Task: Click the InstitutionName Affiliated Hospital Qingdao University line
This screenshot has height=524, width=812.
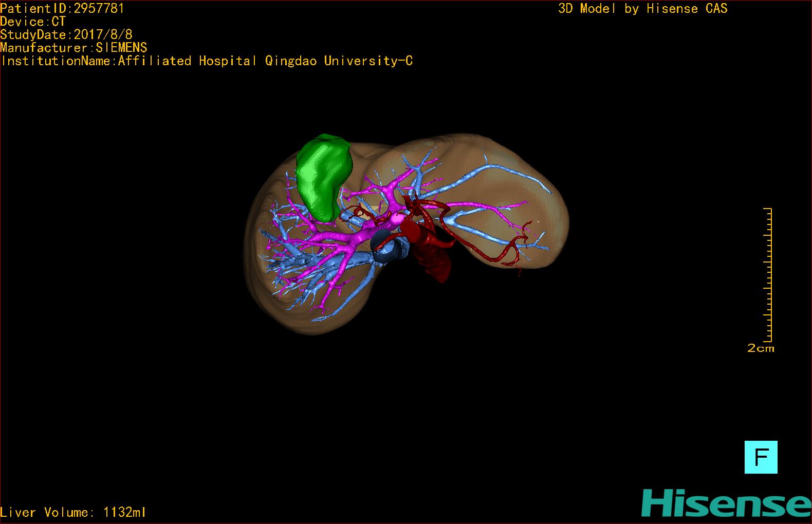Action: 207,61
